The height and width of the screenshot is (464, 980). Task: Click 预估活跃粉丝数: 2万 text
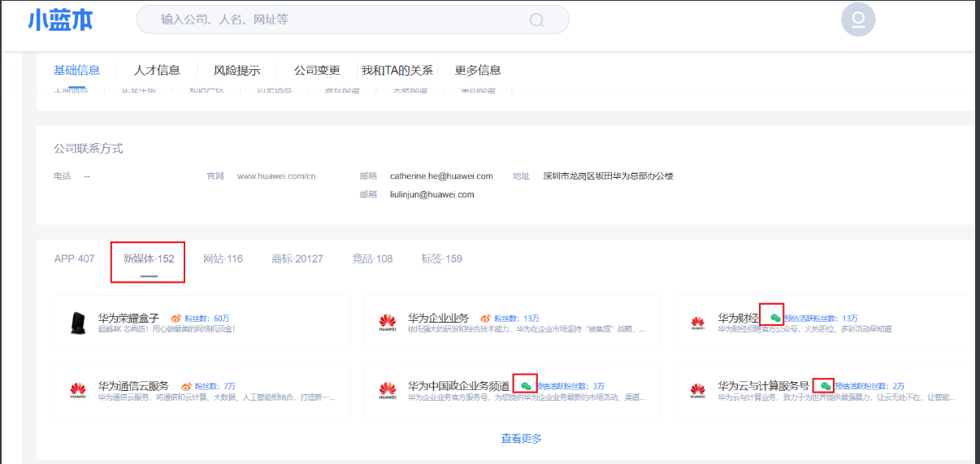(869, 386)
